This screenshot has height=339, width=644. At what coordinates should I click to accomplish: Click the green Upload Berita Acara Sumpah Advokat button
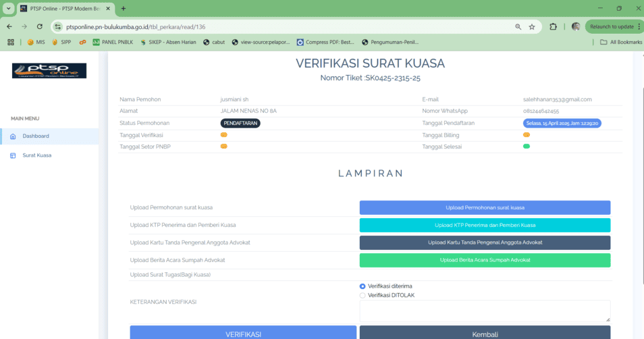(485, 260)
